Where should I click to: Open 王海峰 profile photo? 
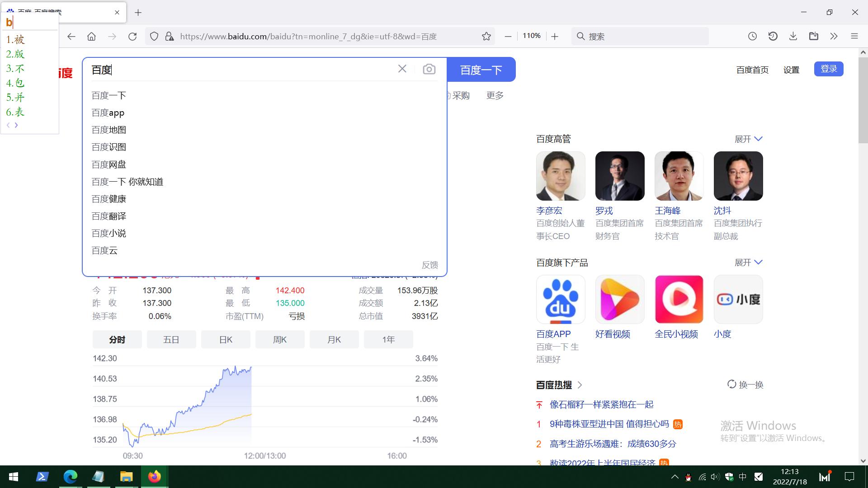pos(679,176)
